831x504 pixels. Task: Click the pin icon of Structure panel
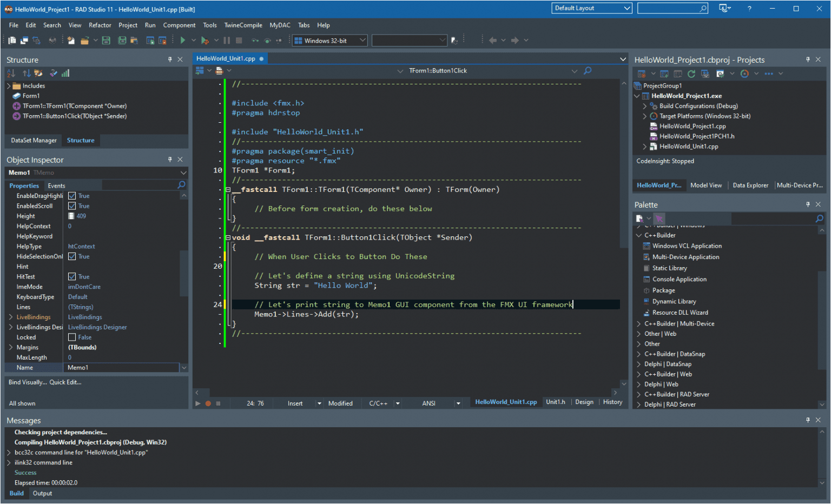(170, 59)
